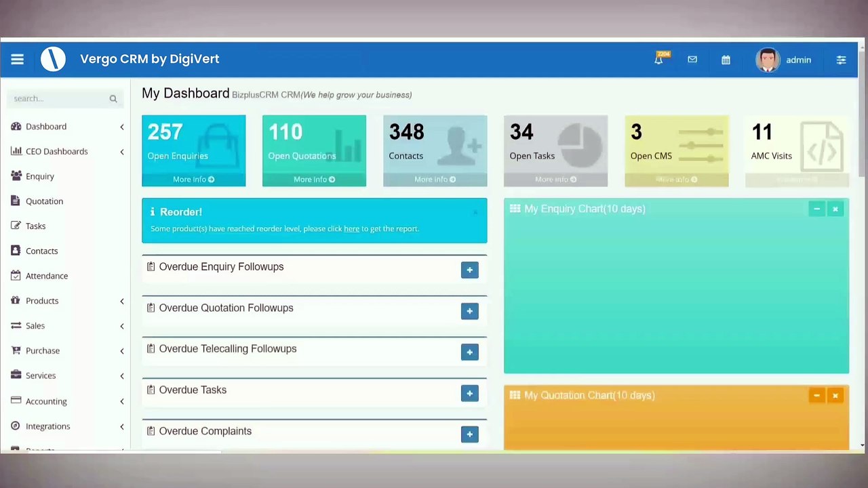This screenshot has height=488, width=868.
Task: Click the Reorder info icon
Action: click(x=153, y=212)
